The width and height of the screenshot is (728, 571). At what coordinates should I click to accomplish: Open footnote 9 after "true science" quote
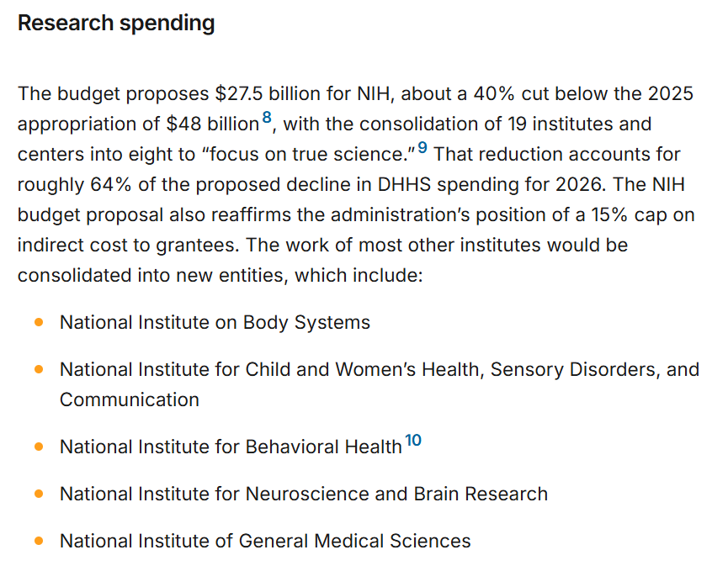pos(422,149)
